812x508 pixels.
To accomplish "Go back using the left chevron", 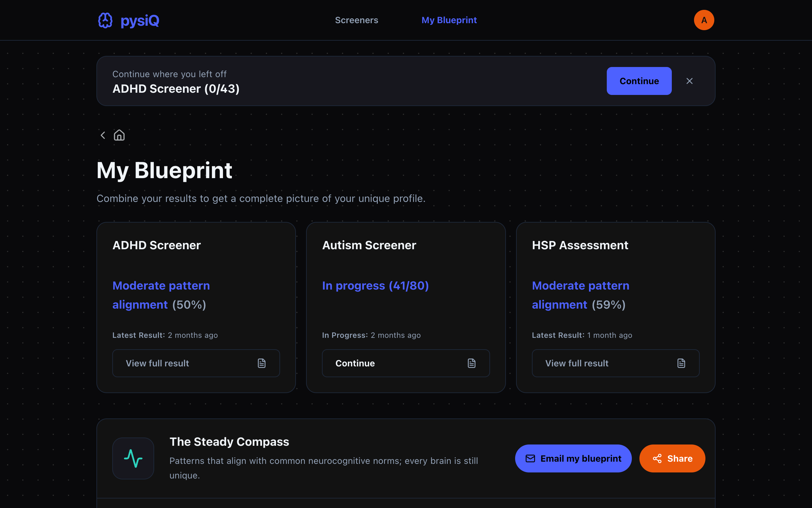I will [x=103, y=135].
